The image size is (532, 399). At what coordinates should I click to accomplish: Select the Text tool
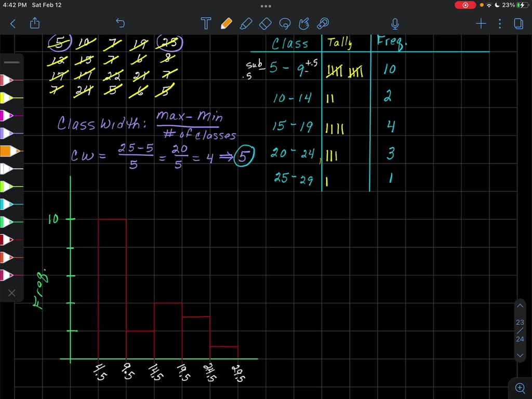[206, 23]
